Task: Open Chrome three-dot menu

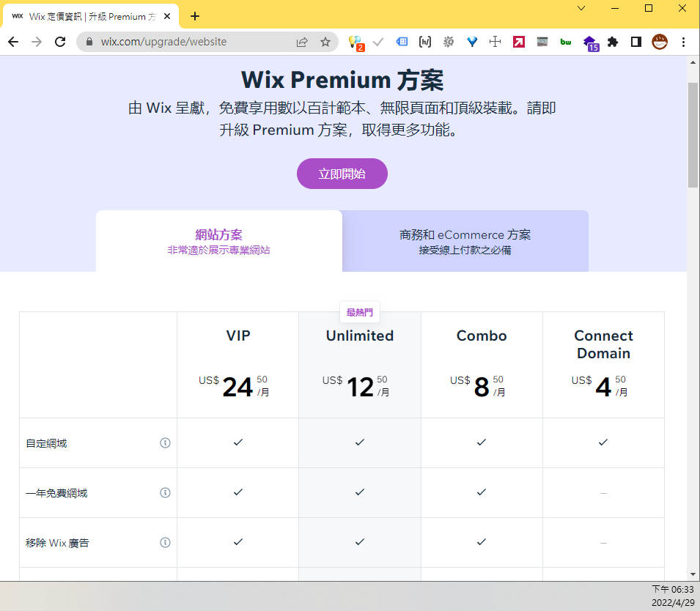Action: click(x=683, y=42)
